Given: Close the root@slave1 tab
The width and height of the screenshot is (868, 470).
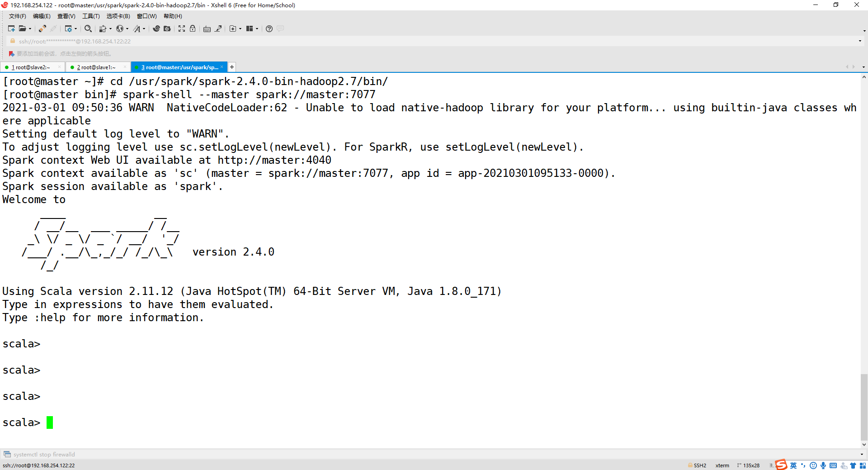Looking at the screenshot, I should pyautogui.click(x=125, y=67).
